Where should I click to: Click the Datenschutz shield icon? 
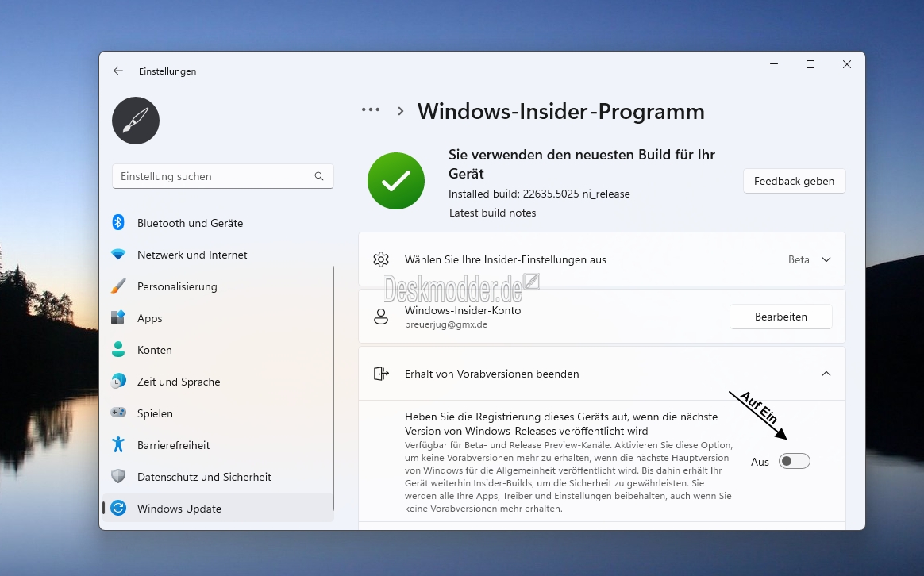point(118,477)
